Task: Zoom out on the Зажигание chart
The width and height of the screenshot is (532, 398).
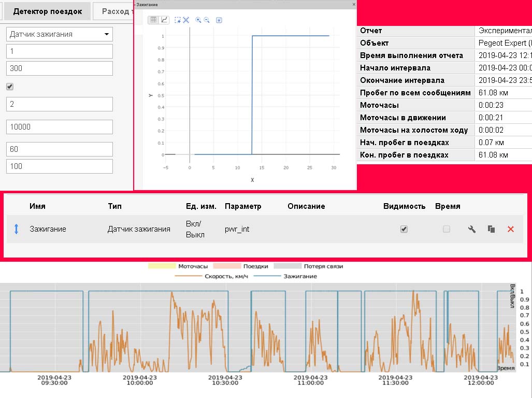Action: 207,20
